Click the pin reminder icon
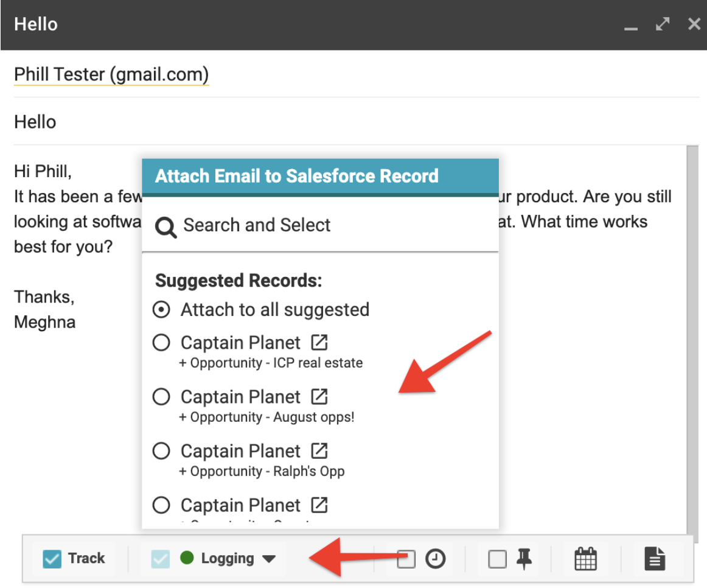The width and height of the screenshot is (707, 588). [523, 559]
